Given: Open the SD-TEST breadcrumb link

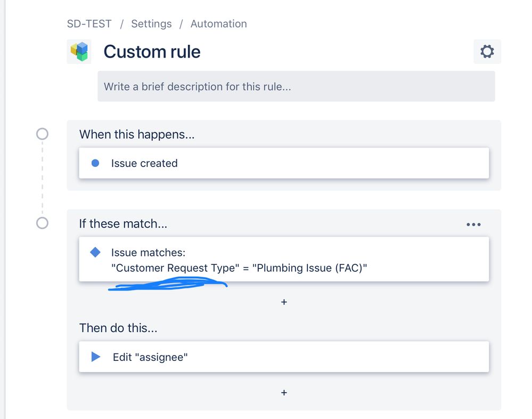Looking at the screenshot, I should click(89, 24).
